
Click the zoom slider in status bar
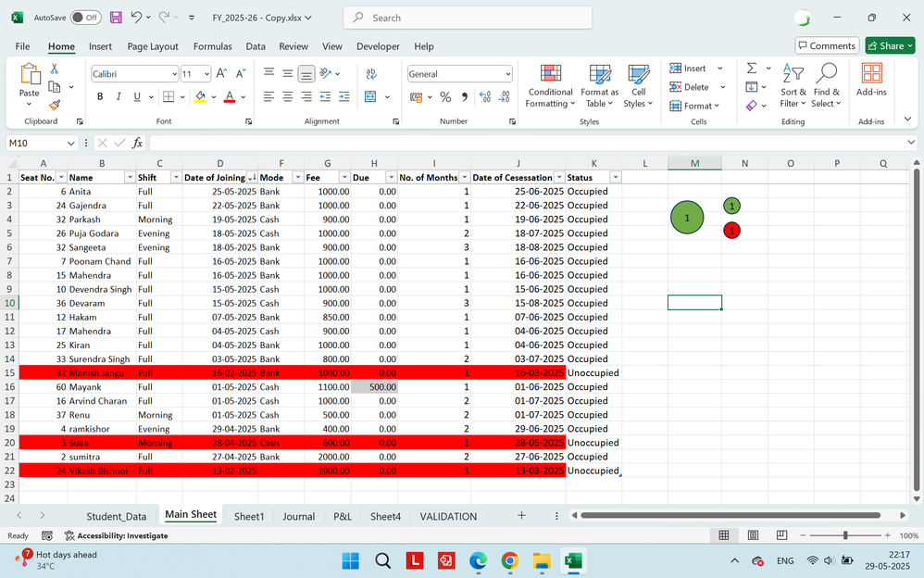coord(844,535)
